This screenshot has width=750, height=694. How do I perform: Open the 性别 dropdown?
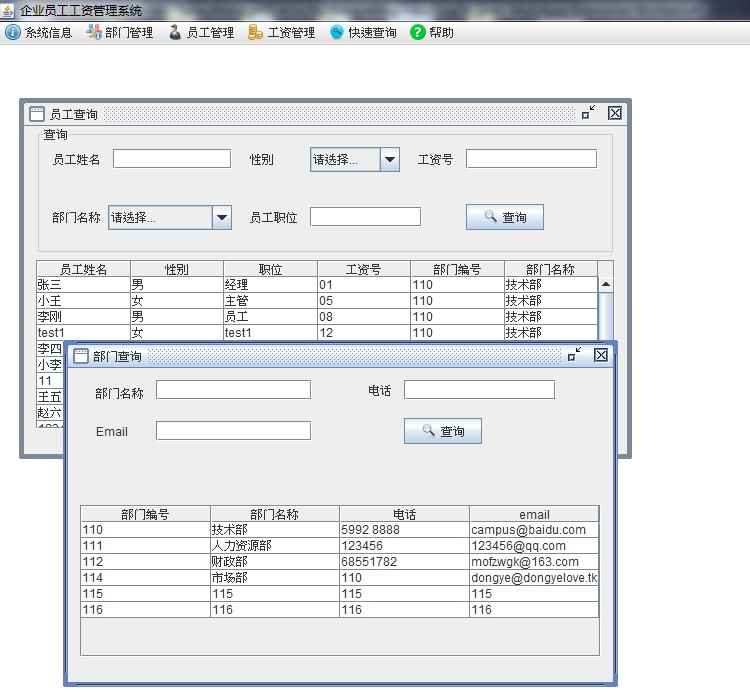tap(354, 159)
